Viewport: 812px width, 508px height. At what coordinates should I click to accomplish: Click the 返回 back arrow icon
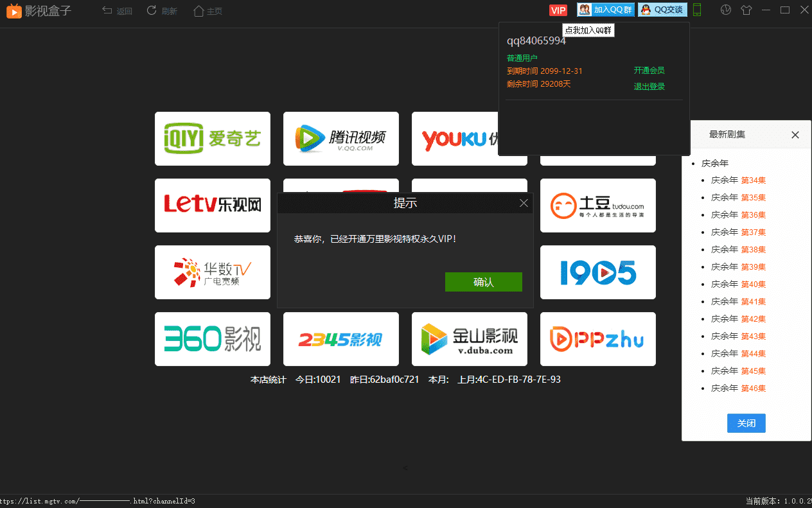coord(106,10)
